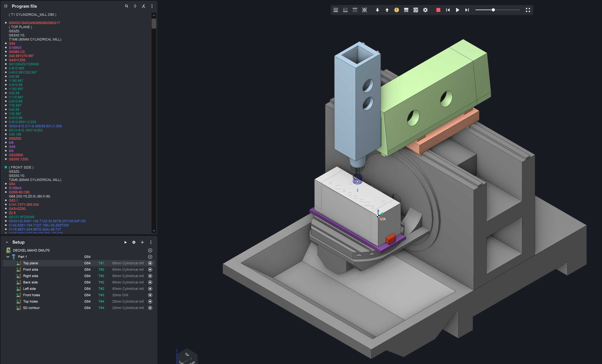Click the up arrow icon in simulation toolbar
The image size is (602, 364).
(x=387, y=10)
